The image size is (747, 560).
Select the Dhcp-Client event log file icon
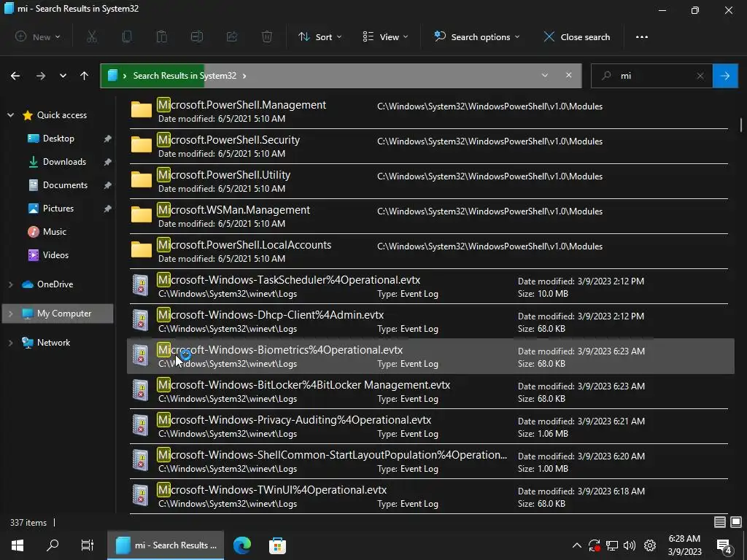(141, 321)
